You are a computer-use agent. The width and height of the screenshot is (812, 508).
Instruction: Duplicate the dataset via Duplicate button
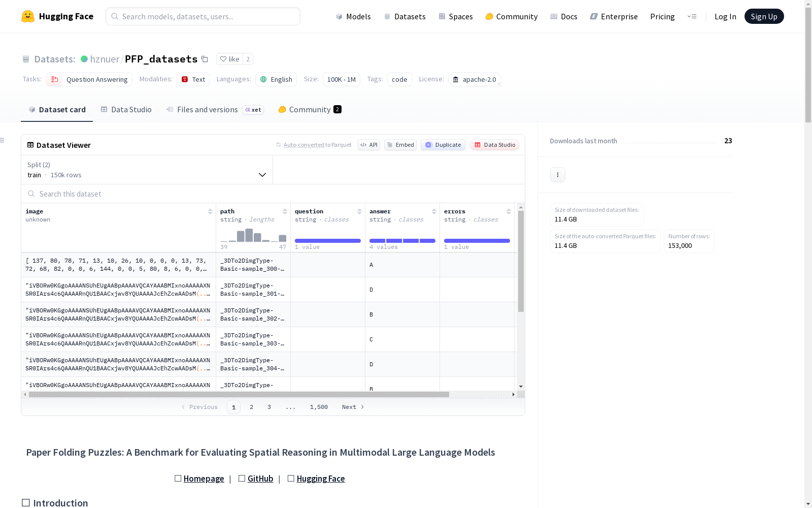(443, 145)
